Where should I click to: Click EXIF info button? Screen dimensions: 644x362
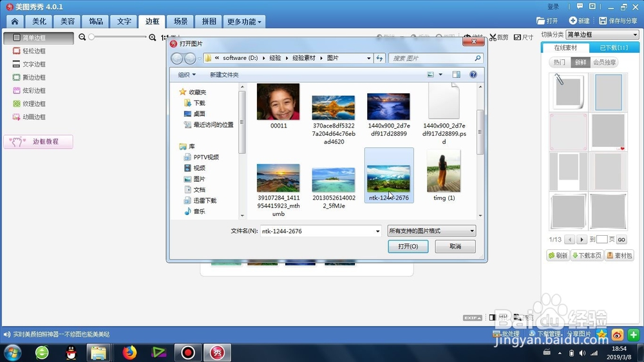[x=472, y=318]
